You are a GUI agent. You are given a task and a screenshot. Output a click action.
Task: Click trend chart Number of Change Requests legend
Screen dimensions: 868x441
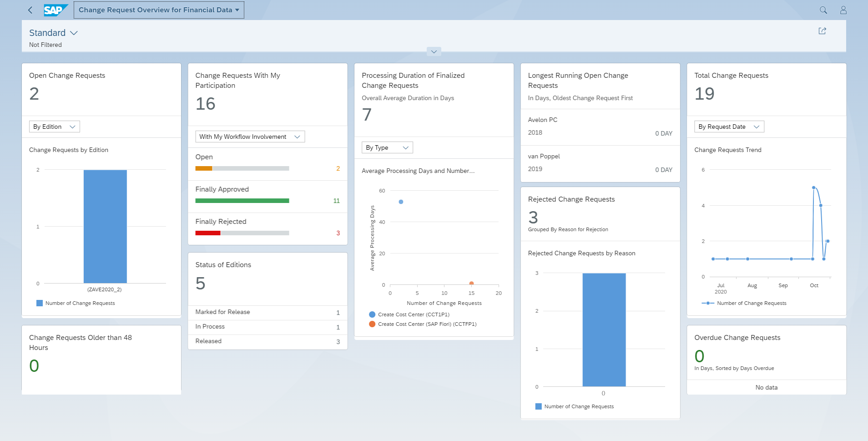[x=744, y=303]
